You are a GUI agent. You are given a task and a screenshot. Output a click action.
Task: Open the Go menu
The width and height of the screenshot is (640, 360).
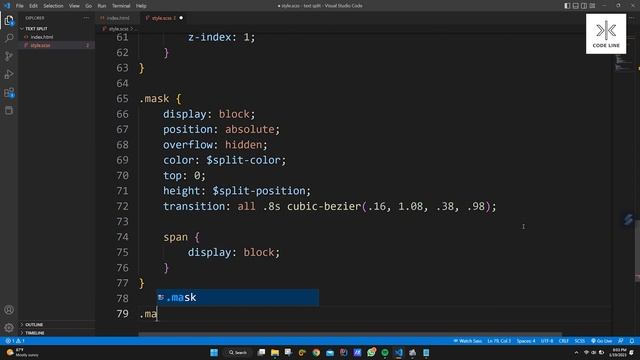[x=89, y=6]
